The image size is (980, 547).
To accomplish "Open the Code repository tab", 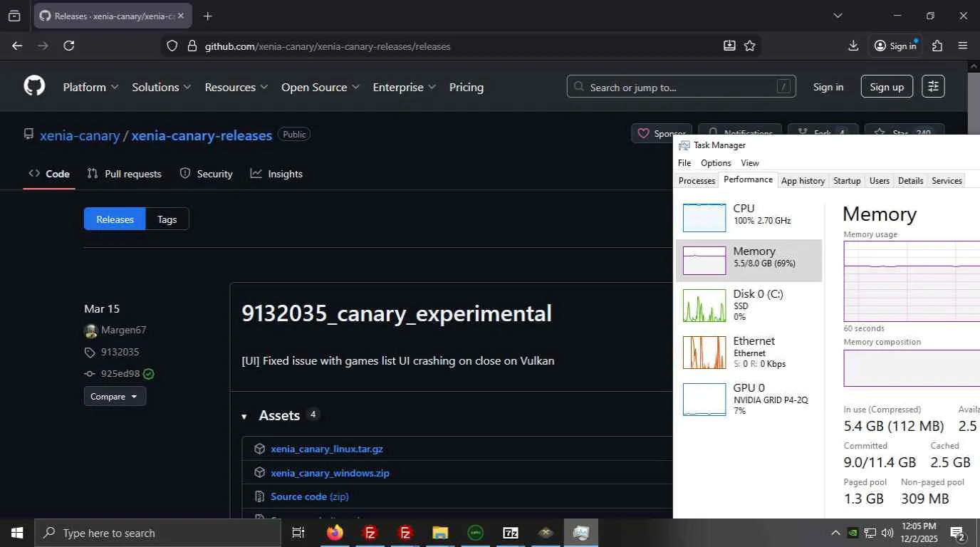I will [x=49, y=174].
